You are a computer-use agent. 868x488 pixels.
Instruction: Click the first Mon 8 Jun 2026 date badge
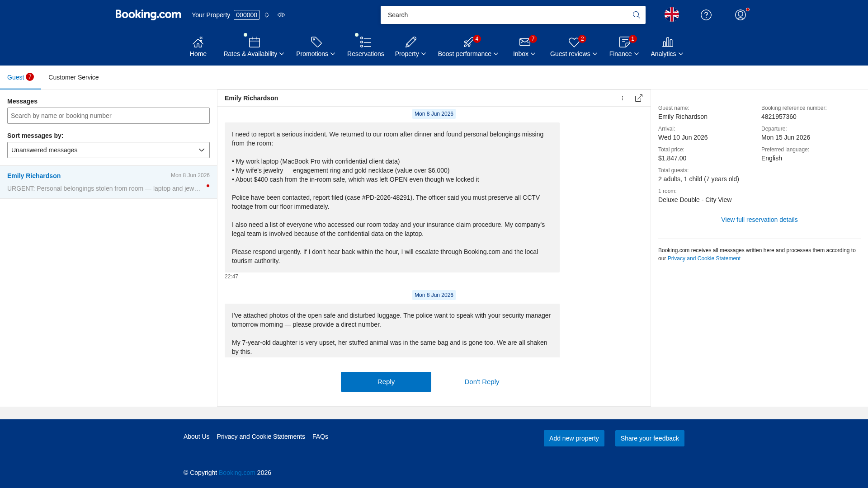click(434, 114)
